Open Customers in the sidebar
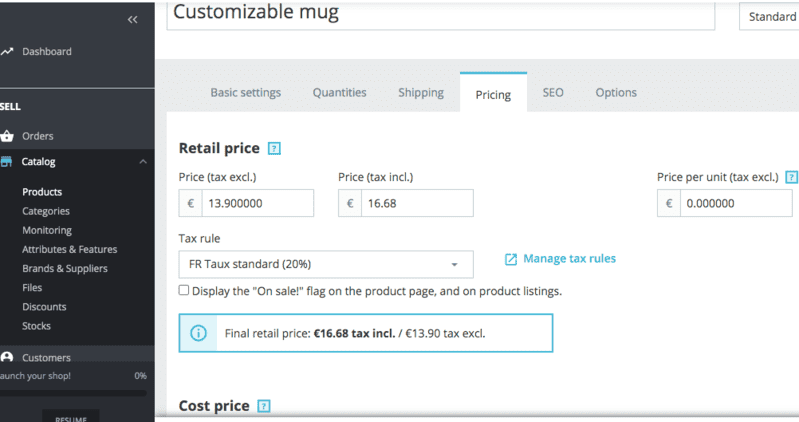 [46, 357]
